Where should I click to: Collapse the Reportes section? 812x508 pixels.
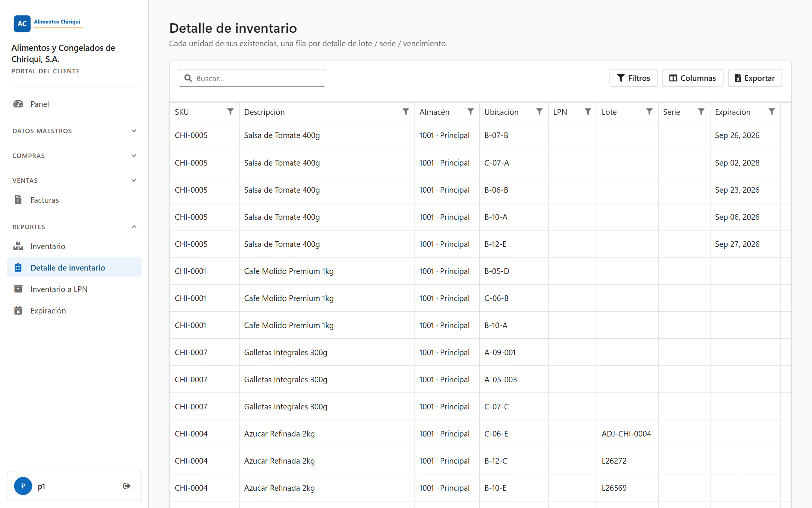point(74,227)
